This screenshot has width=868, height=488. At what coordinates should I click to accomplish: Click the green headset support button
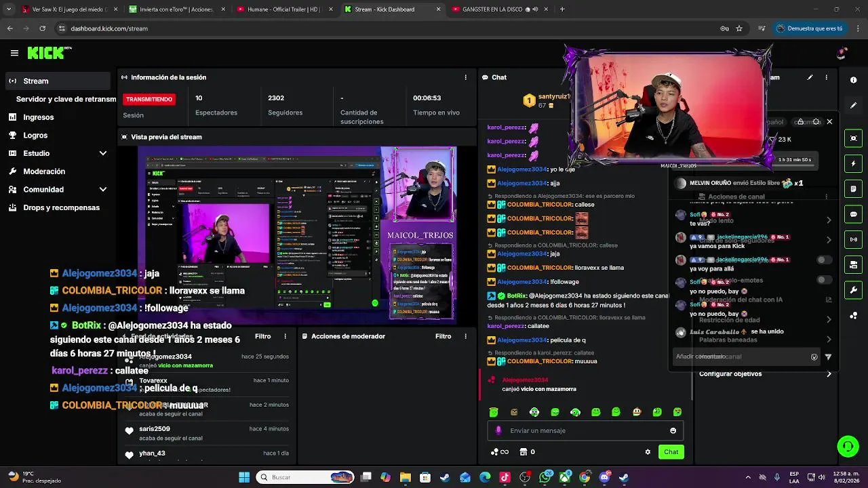pos(848,446)
